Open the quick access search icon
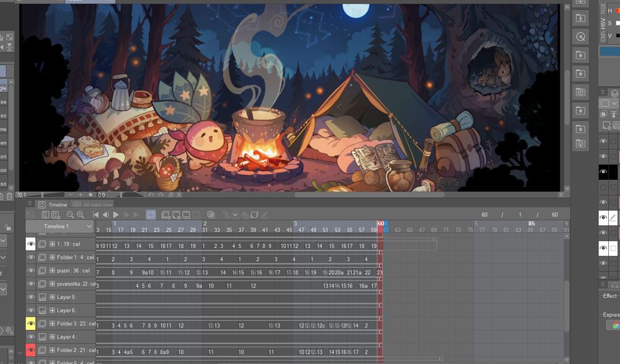 [580, 37]
